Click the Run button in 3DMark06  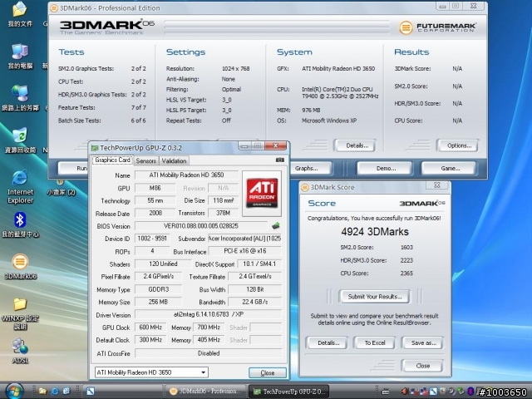(x=73, y=168)
